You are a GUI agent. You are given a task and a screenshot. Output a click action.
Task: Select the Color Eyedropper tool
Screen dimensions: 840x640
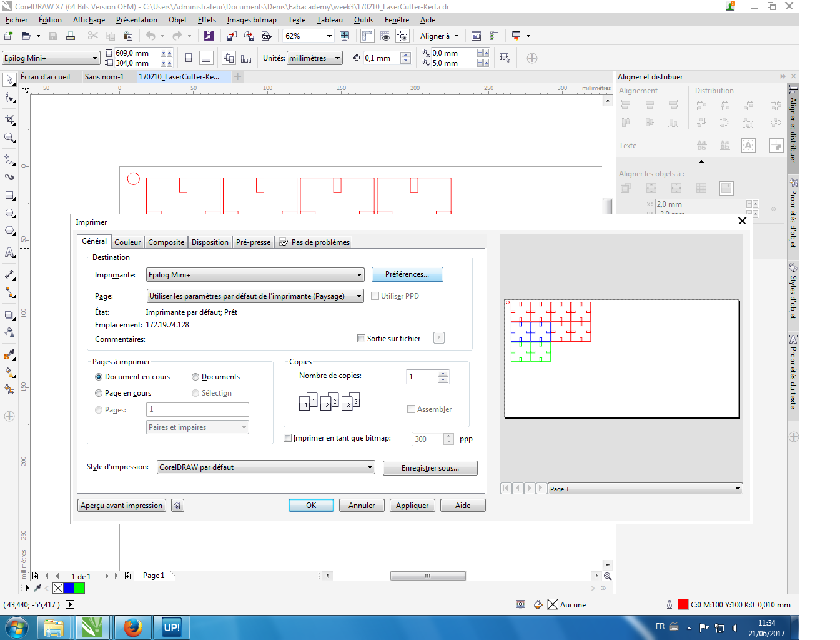tap(9, 355)
